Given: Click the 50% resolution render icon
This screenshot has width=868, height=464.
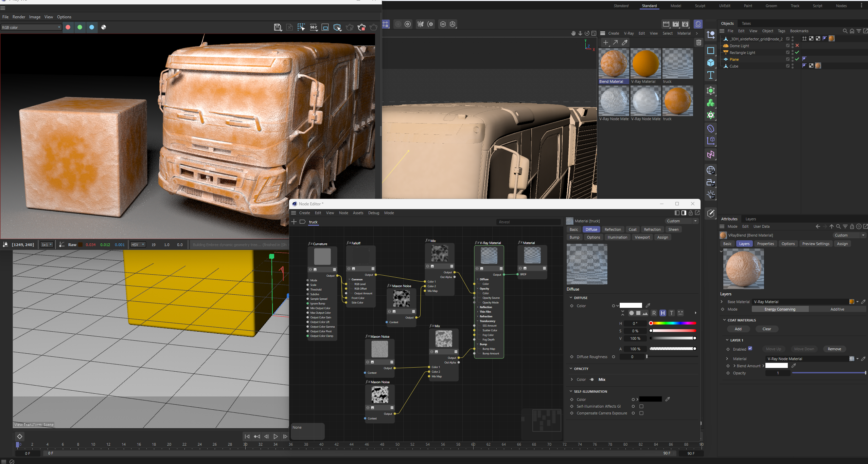Looking at the screenshot, I should tap(314, 27).
